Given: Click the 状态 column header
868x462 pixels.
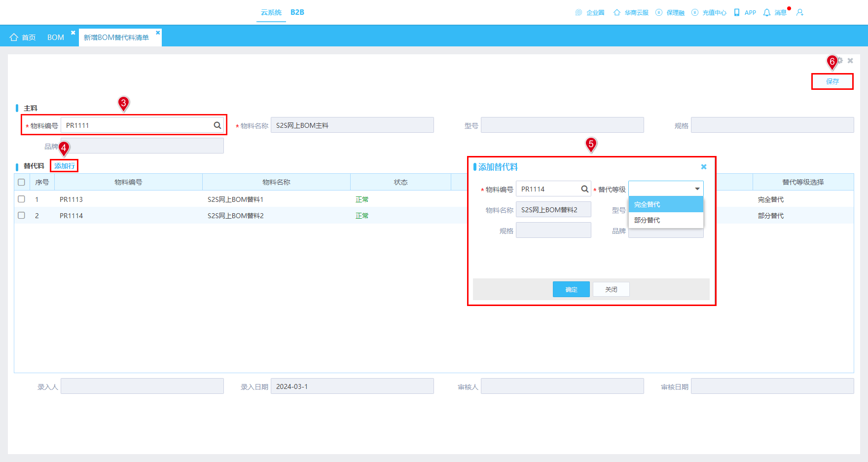Looking at the screenshot, I should pos(400,182).
